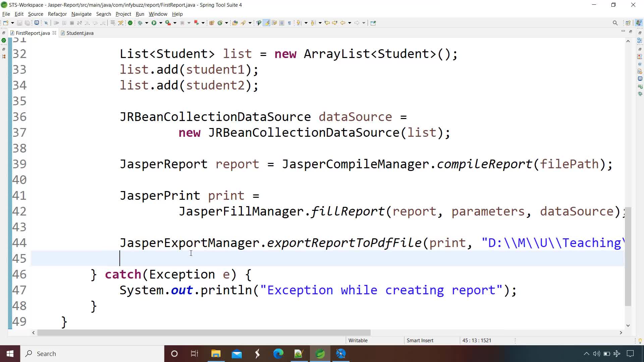
Task: Click the New Java Class icon
Action: pyautogui.click(x=220, y=23)
